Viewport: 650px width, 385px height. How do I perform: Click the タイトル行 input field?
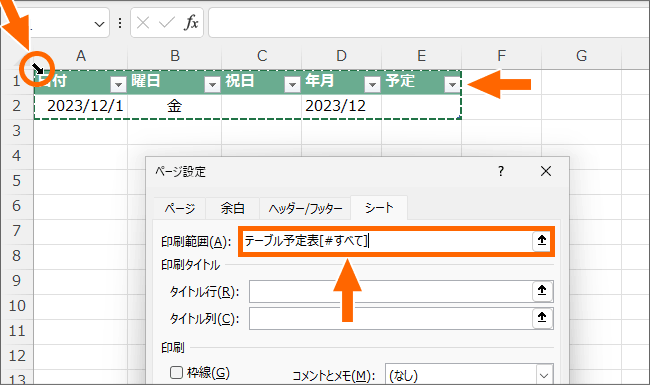point(391,291)
